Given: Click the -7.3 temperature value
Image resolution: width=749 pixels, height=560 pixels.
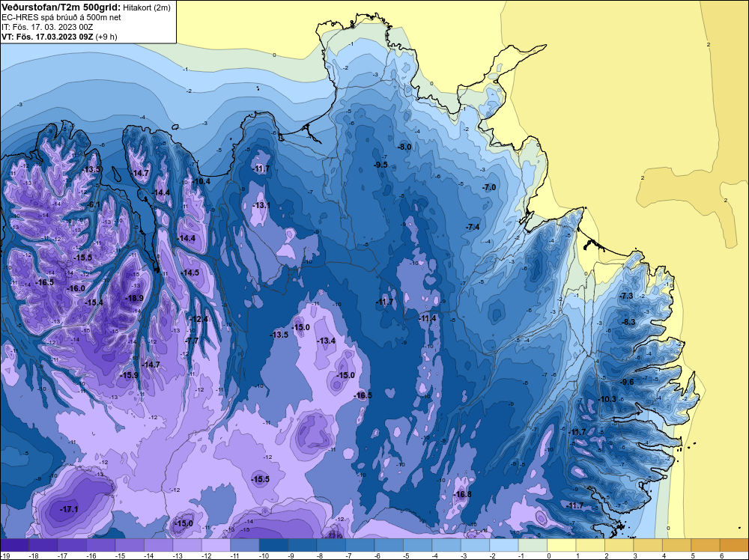Looking at the screenshot, I should pos(626,296).
